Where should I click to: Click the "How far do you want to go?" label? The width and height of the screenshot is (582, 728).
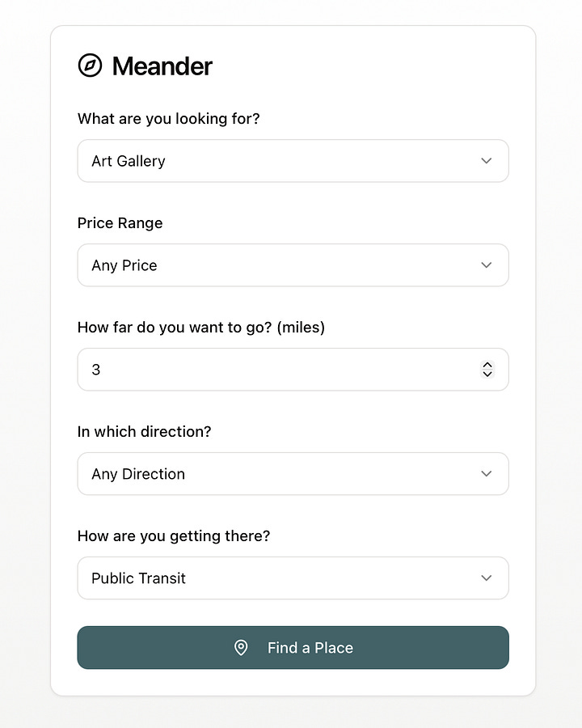(x=200, y=328)
